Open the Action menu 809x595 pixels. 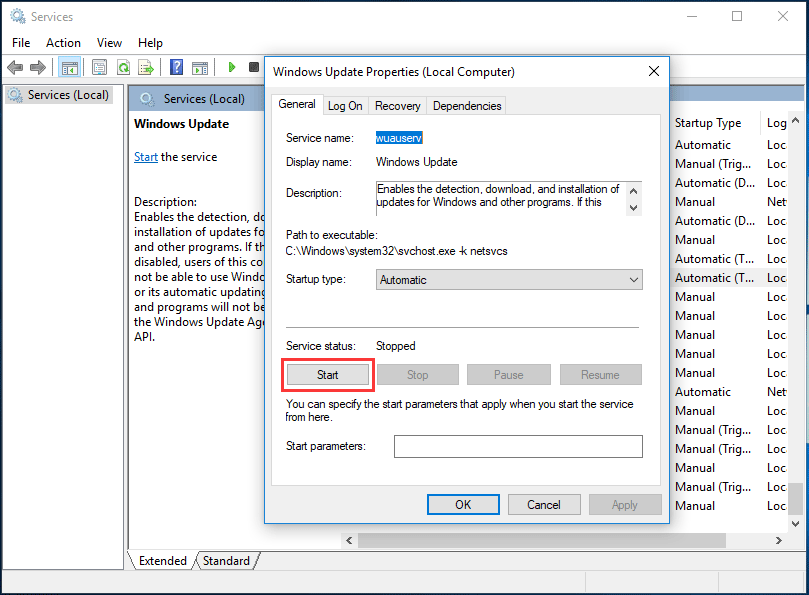(x=63, y=43)
